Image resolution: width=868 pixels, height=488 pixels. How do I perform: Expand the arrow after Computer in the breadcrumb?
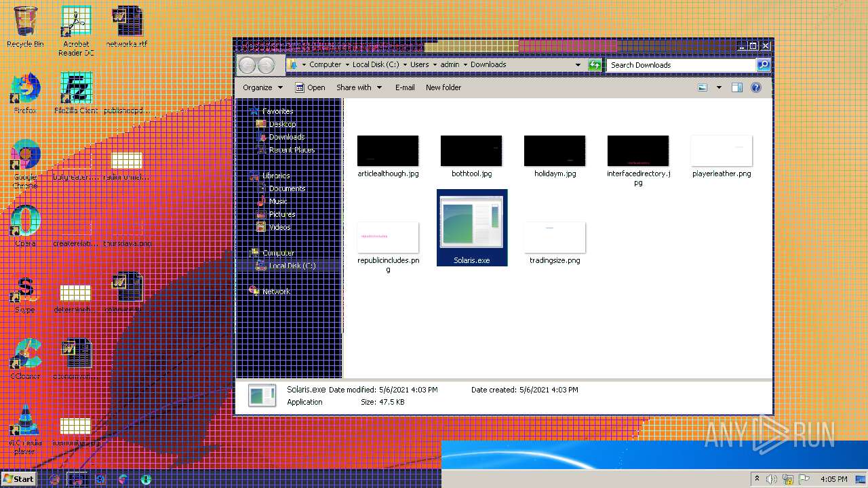click(346, 64)
